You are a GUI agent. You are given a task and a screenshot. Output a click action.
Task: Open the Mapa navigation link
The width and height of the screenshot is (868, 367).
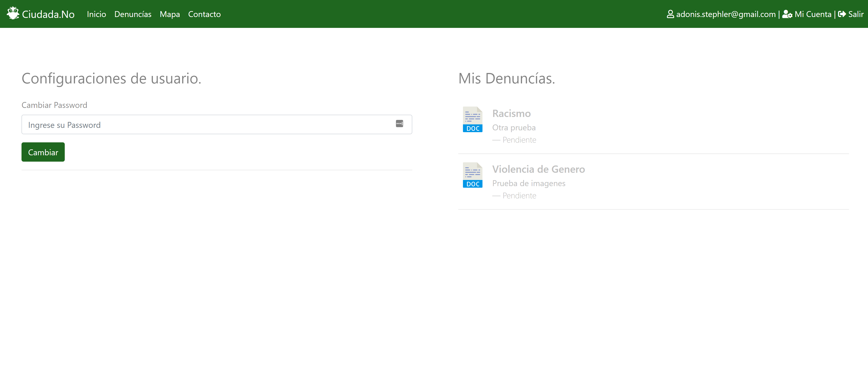[x=170, y=14]
